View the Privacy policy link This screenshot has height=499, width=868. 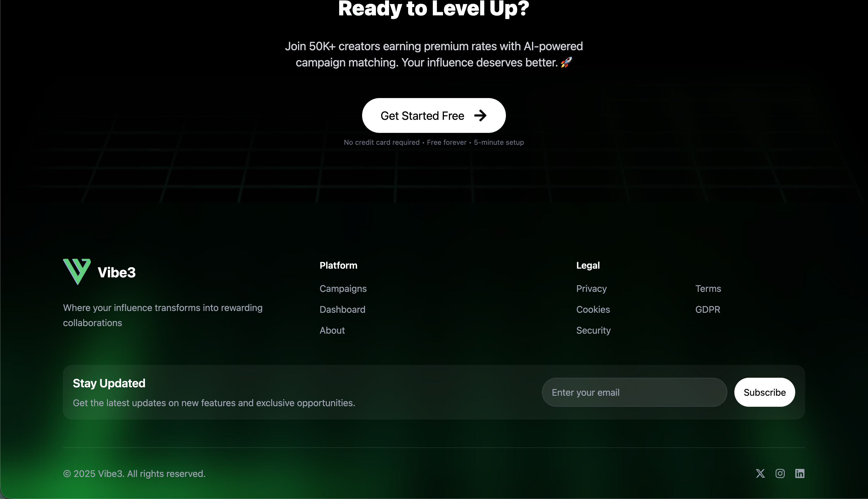(591, 289)
